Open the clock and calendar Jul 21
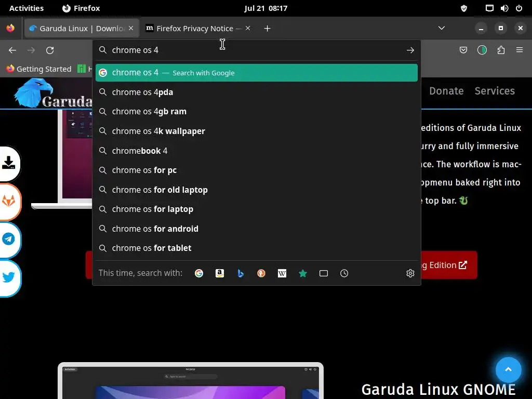Viewport: 532px width, 399px height. (265, 8)
